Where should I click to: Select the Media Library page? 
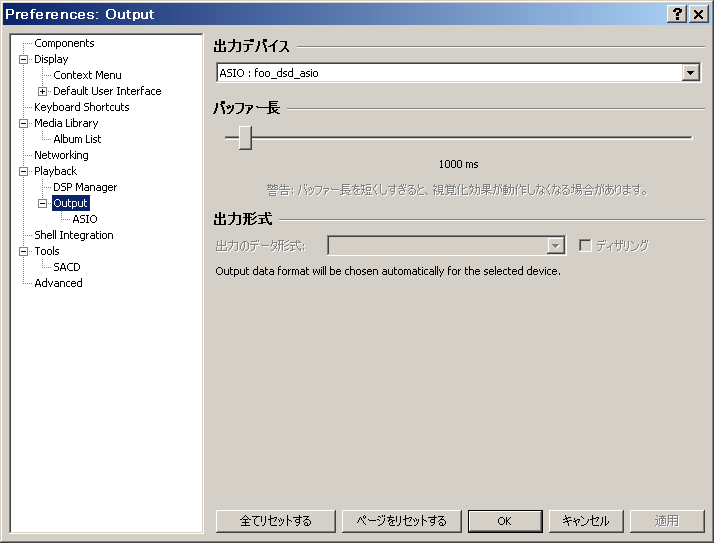[66, 123]
